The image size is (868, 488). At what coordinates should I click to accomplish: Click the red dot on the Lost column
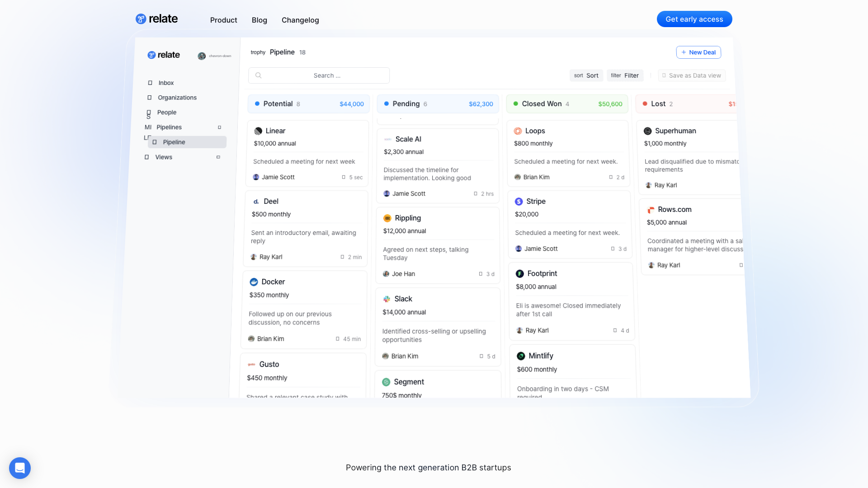tap(645, 104)
